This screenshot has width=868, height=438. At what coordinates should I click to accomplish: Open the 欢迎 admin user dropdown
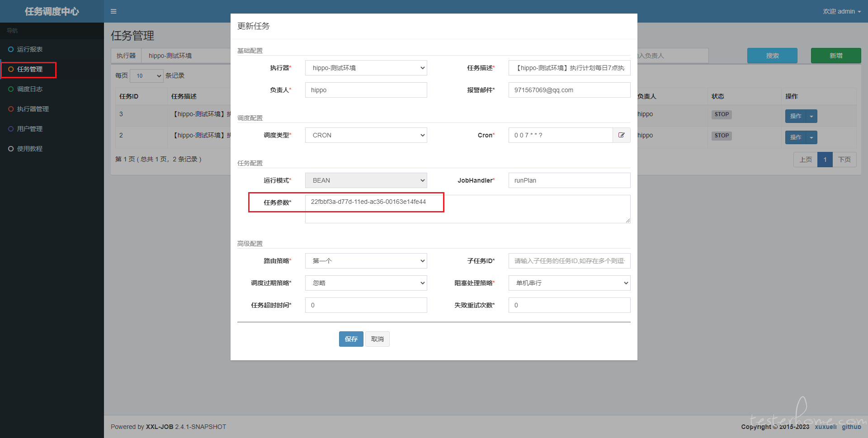click(x=842, y=11)
